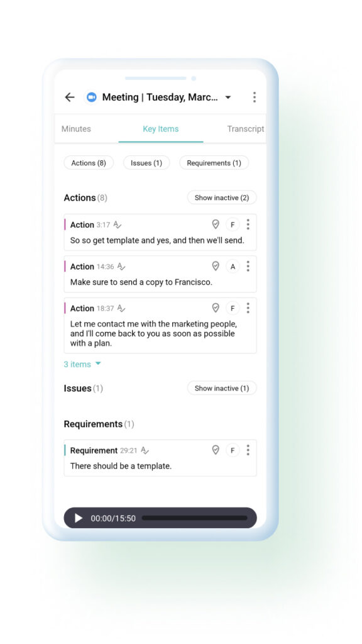Click assignee A badge on the 14:36 action
The image size is (362, 644).
(233, 266)
